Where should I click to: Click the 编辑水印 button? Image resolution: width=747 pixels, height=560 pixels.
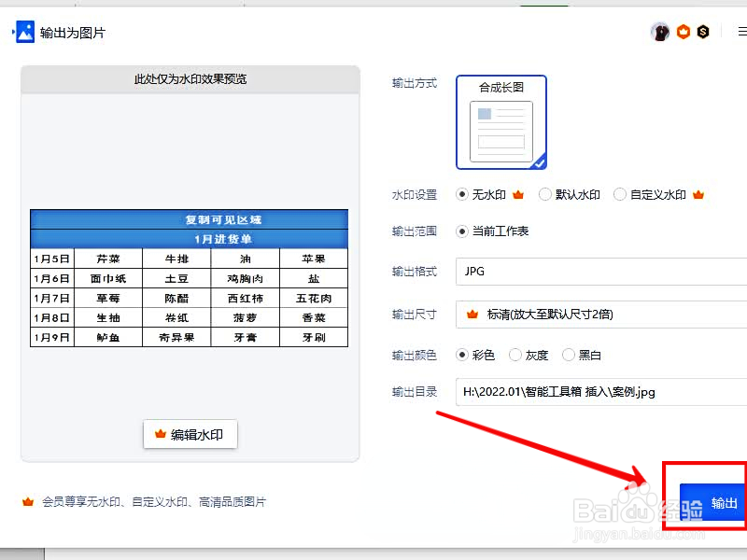(x=190, y=433)
